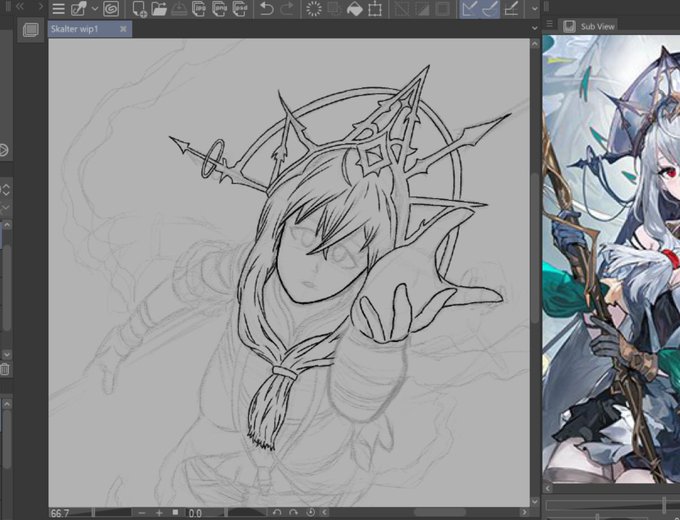Screen dimensions: 680x520
Task: Zoom out with the minus button
Action: (x=142, y=513)
